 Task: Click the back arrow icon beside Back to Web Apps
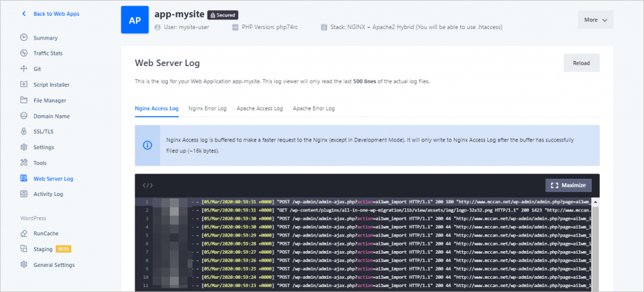(24, 14)
